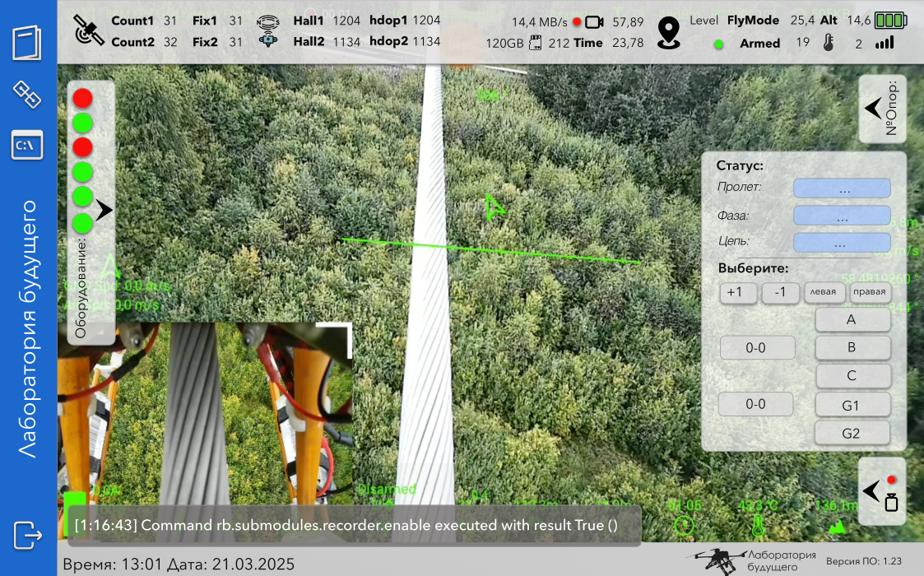
Task: Click the 14,4 MB/s data rate value
Action: click(x=539, y=22)
